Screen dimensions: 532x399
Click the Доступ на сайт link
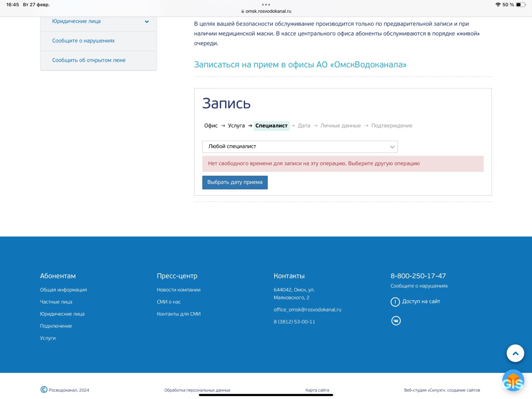(421, 302)
